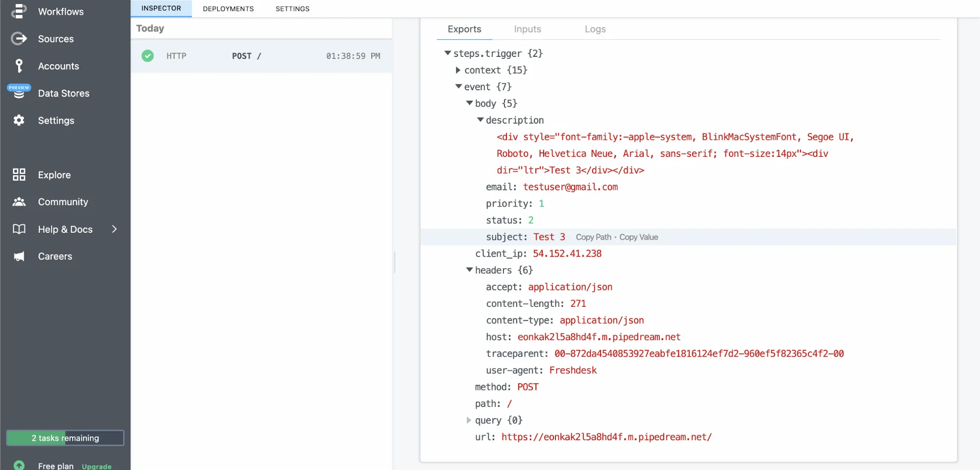This screenshot has width=980, height=470.
Task: Click the Today heading
Action: [x=150, y=28]
